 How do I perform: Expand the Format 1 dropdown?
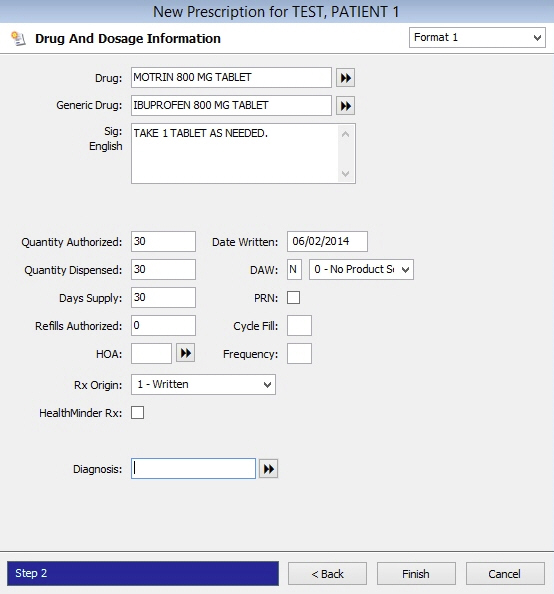click(x=477, y=38)
